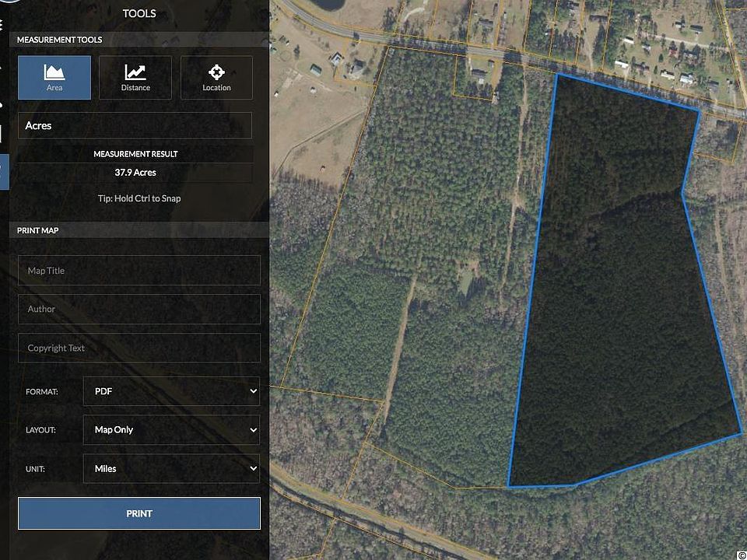The height and width of the screenshot is (560, 747).
Task: Click the PRINT MAP section header
Action: coord(37,230)
